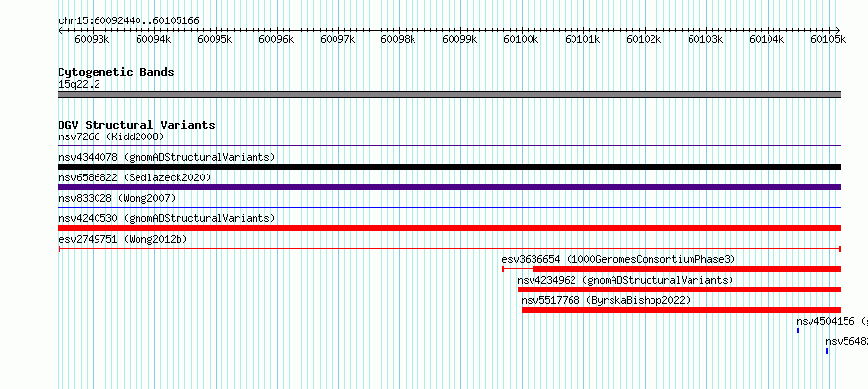Click the 60102k ruler position

645,39
